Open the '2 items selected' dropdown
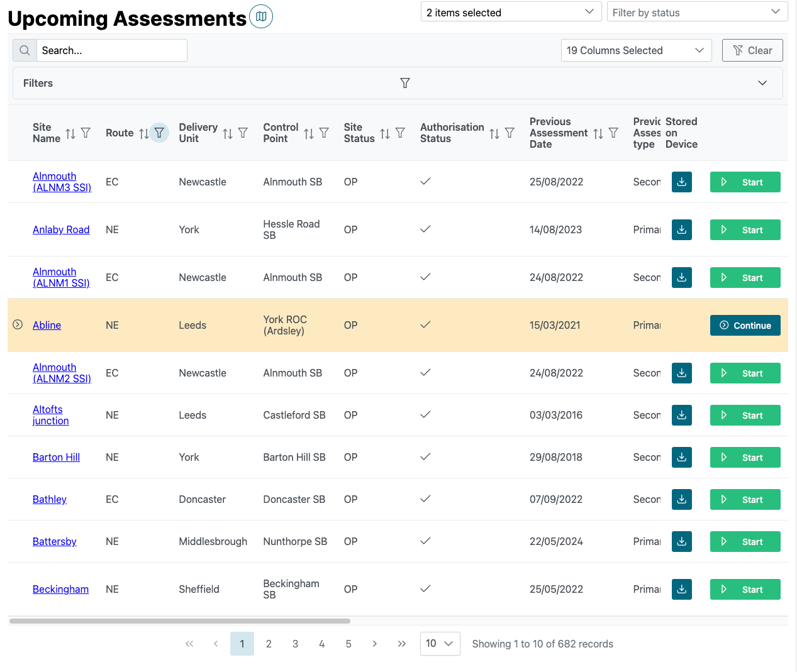Image resolution: width=797 pixels, height=672 pixels. tap(510, 12)
